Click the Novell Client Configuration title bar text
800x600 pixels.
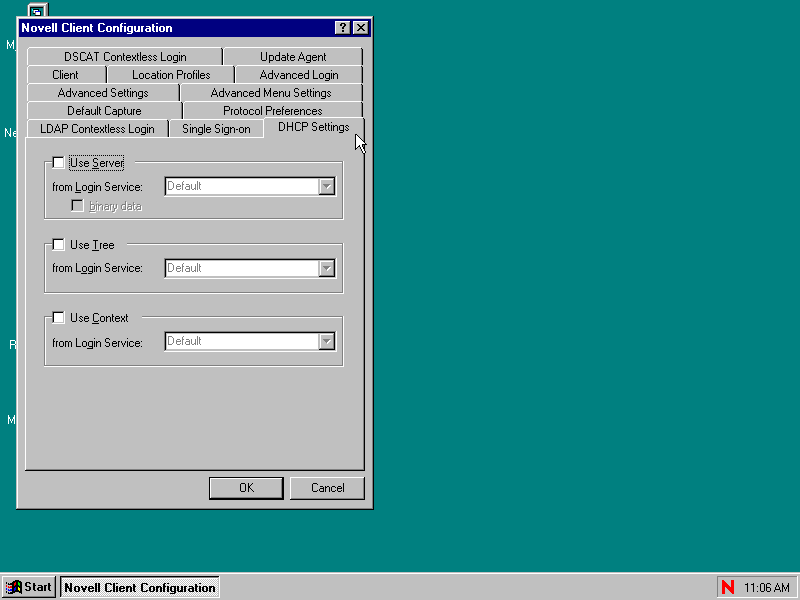97,28
